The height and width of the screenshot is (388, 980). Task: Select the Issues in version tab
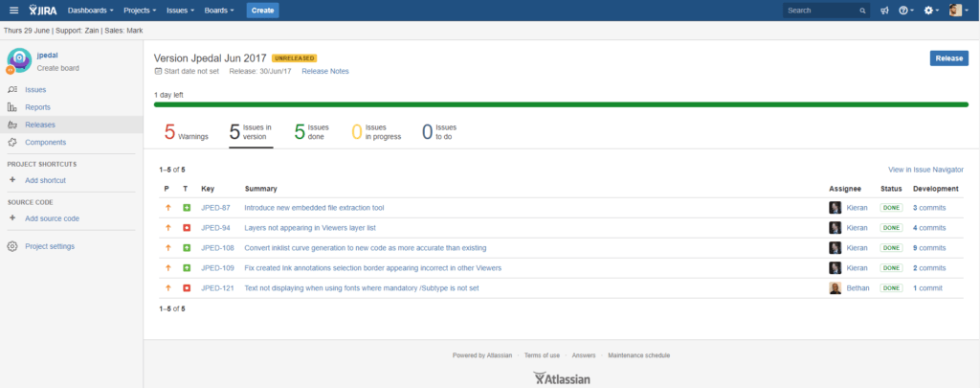pos(251,132)
